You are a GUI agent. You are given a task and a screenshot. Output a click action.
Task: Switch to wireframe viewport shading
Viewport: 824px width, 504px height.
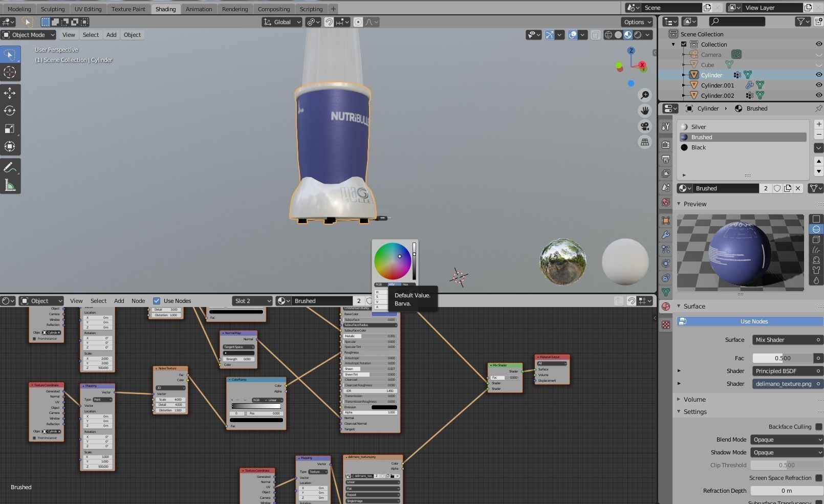609,35
